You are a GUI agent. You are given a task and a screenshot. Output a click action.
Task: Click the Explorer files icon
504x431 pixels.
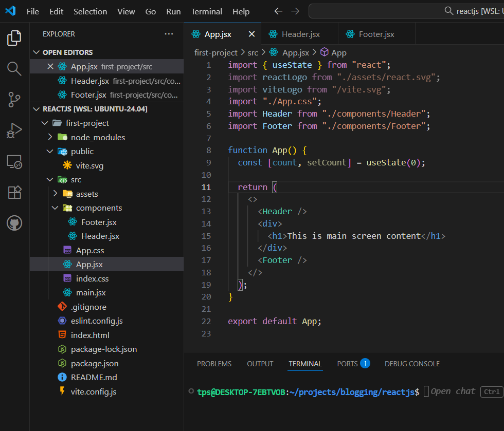pyautogui.click(x=14, y=38)
